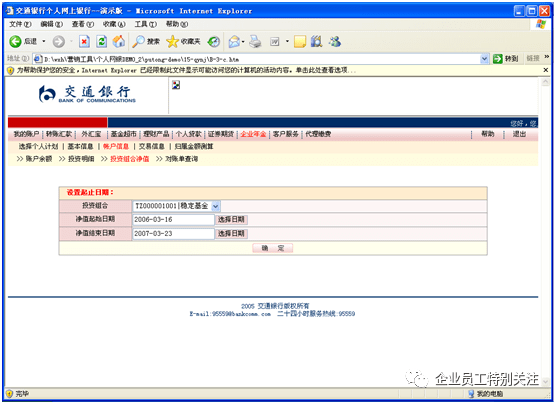556x404 pixels.
Task: Select the 企业年金 navigation tab
Action: [x=253, y=134]
